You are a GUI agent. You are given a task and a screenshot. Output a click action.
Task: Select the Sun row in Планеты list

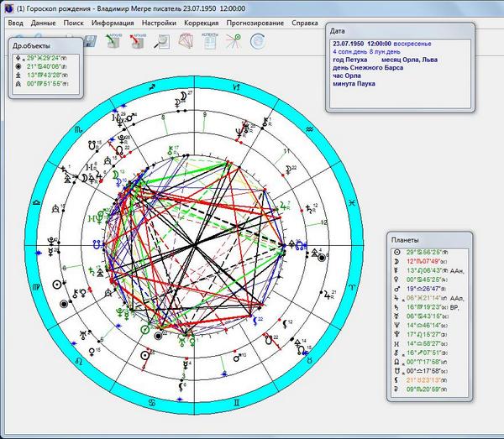click(429, 253)
